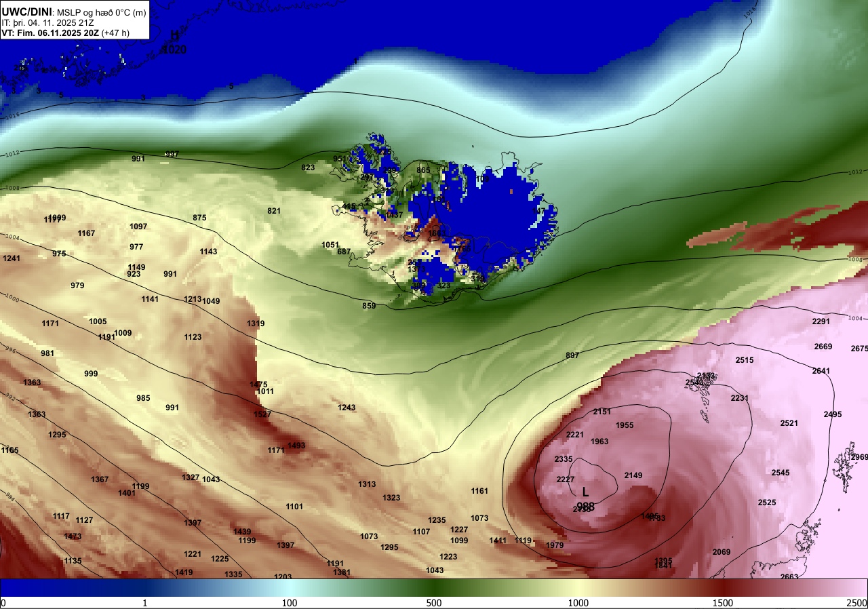Image resolution: width=868 pixels, height=609 pixels.
Task: Click the freezing level value 1473
Action: 73,536
